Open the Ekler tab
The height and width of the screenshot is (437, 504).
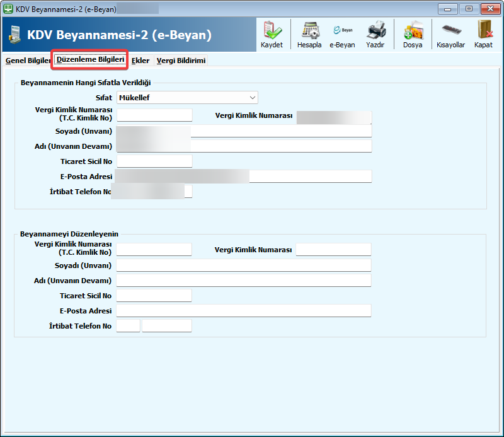click(140, 61)
